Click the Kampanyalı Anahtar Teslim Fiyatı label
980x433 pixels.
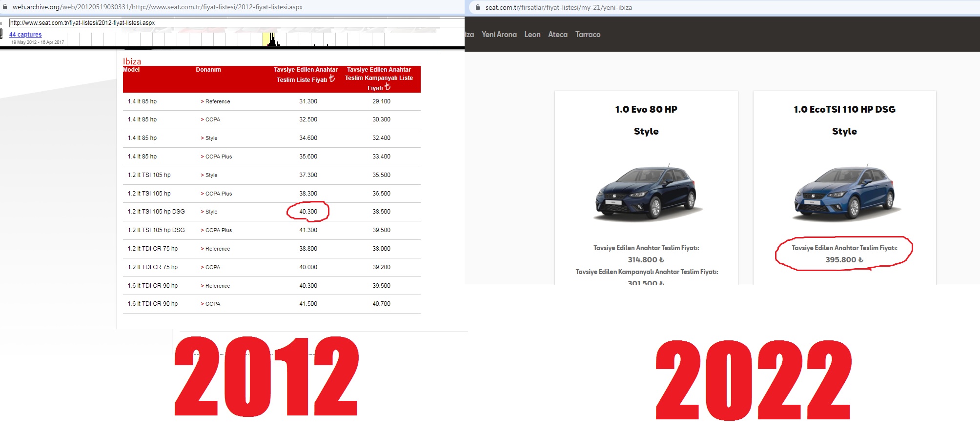pyautogui.click(x=647, y=272)
